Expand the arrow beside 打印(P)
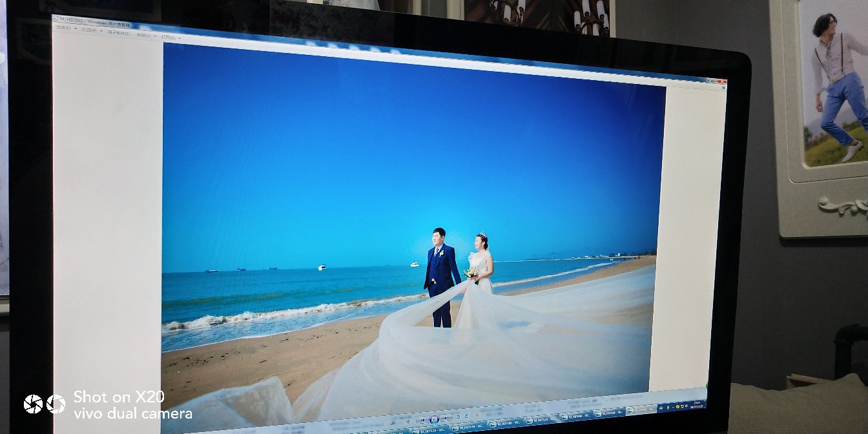Viewport: 868px width, 434px height. (x=101, y=31)
